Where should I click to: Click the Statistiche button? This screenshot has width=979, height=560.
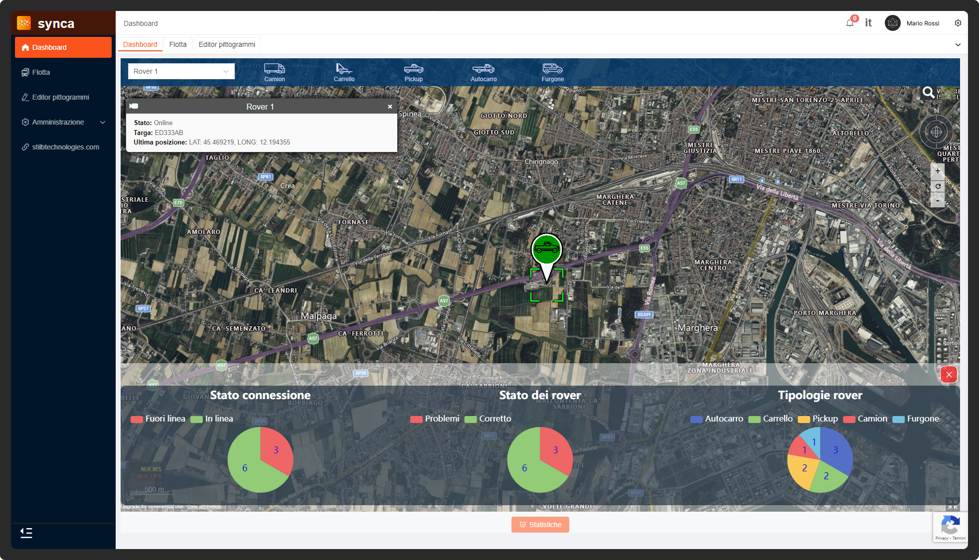tap(540, 525)
